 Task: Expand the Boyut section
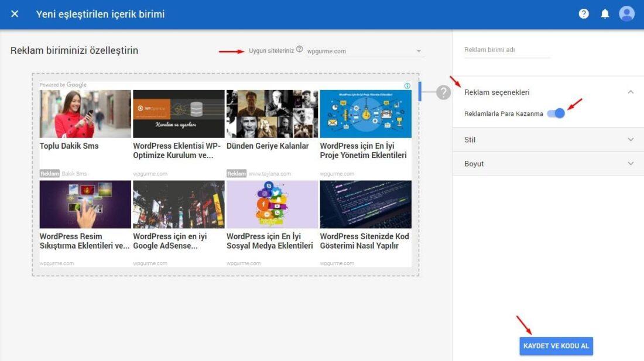pyautogui.click(x=548, y=164)
